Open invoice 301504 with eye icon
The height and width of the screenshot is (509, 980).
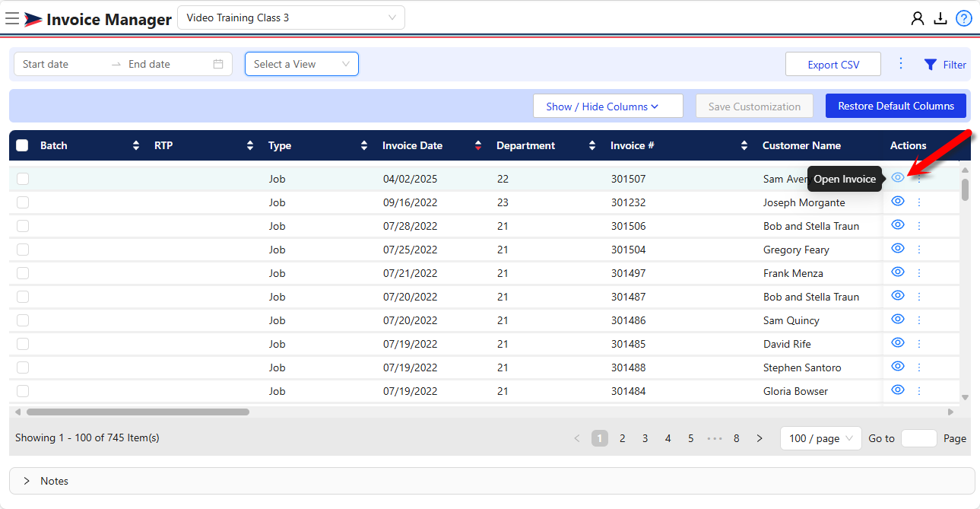point(898,249)
